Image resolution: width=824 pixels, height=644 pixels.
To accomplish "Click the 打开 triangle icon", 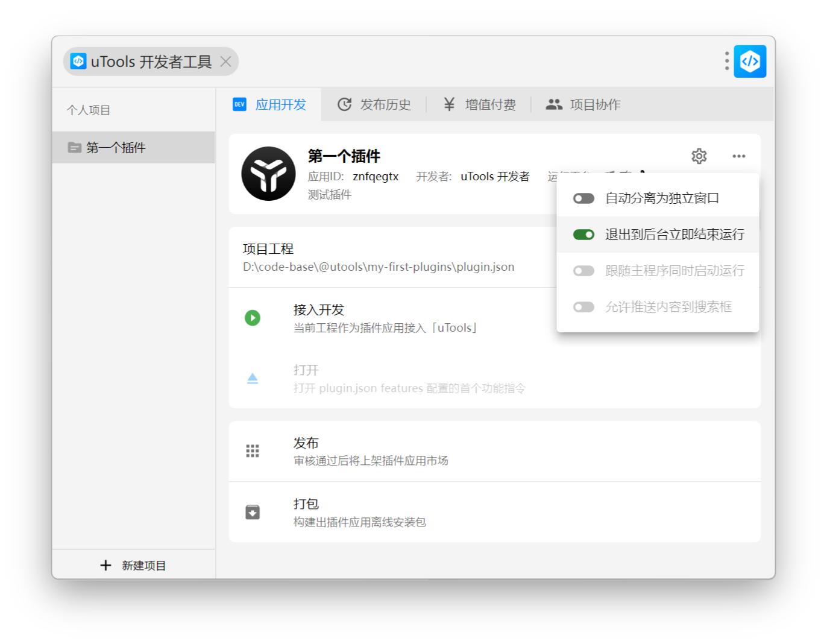I will tap(253, 378).
